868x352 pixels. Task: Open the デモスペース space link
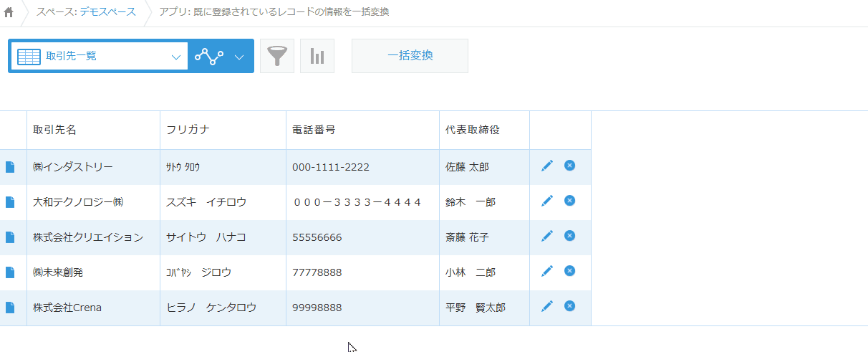coord(107,12)
